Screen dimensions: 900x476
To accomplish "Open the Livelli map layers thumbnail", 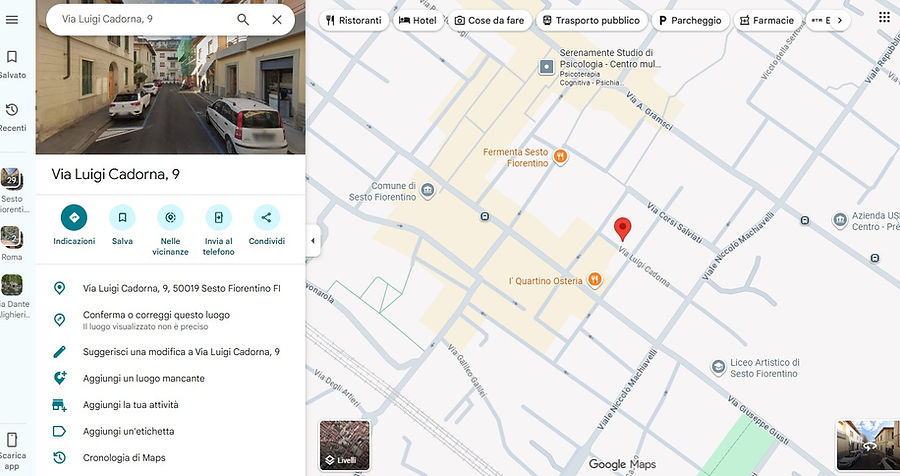I will click(x=345, y=446).
